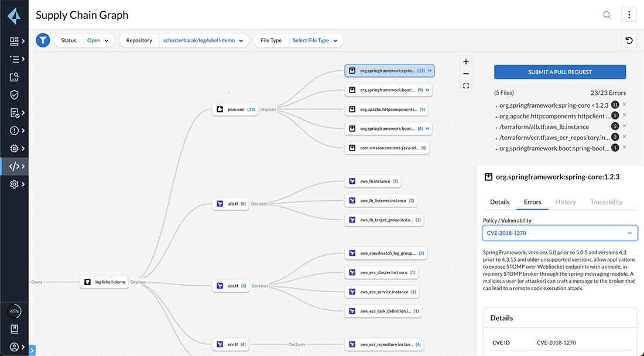
Task: Open the Repository filter dropdown
Action: tap(203, 40)
